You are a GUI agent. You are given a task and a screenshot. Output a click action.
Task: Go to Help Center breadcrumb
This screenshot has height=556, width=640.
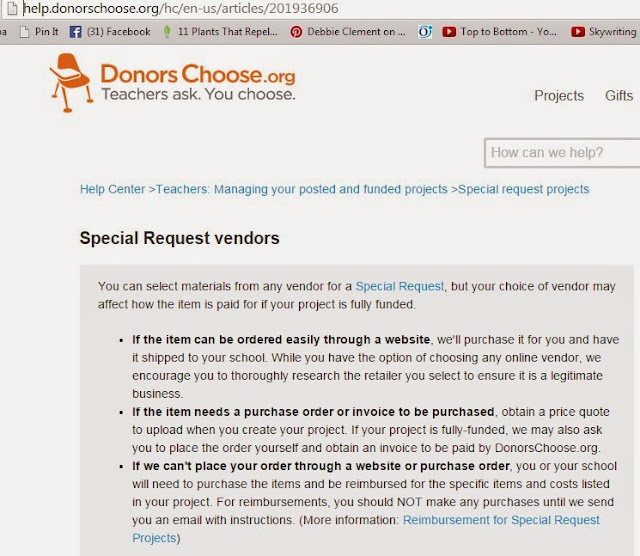coord(112,189)
